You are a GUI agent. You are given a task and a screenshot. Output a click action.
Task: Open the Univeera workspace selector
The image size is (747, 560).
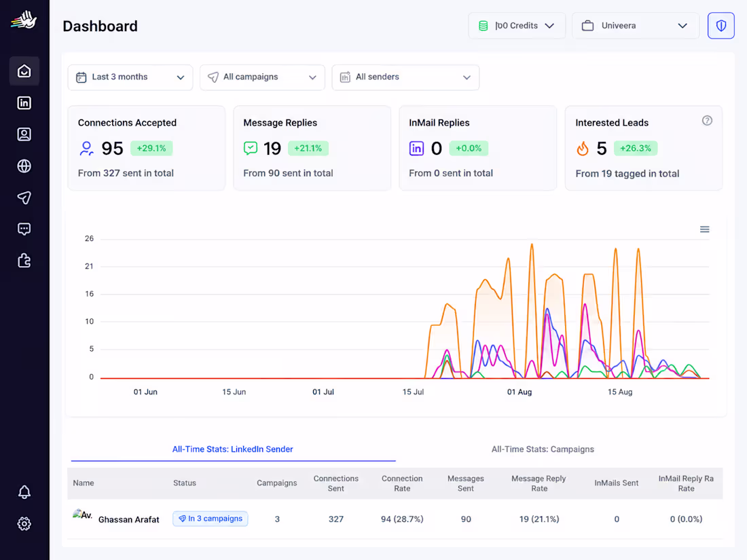pyautogui.click(x=635, y=26)
